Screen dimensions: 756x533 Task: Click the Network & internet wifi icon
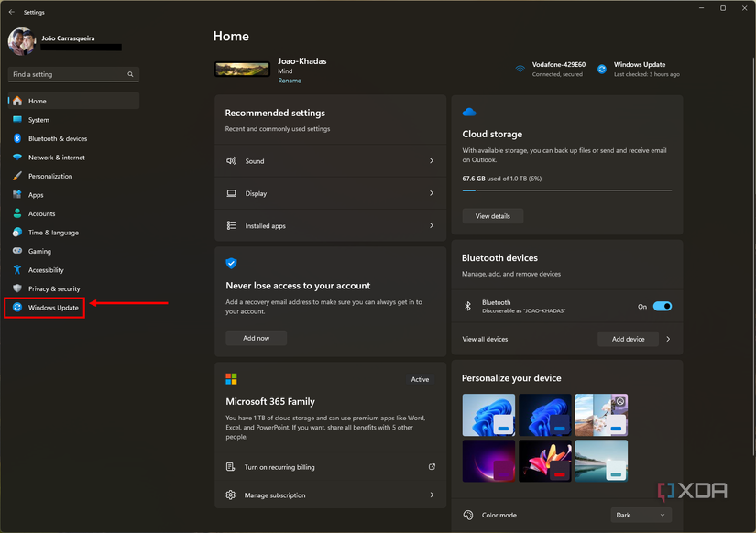pyautogui.click(x=17, y=158)
